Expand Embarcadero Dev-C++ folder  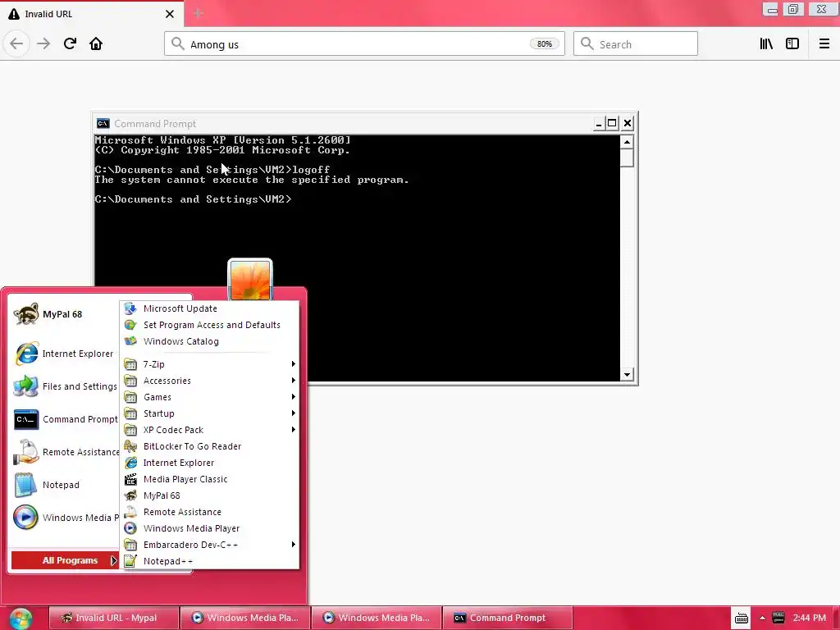(x=209, y=545)
